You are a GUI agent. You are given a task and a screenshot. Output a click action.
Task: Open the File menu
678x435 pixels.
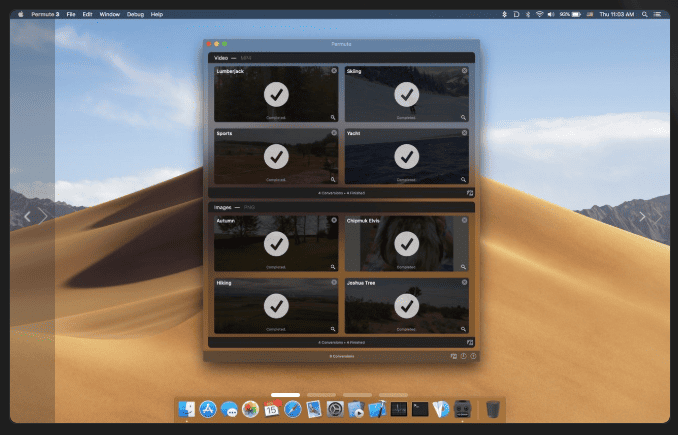tap(71, 14)
